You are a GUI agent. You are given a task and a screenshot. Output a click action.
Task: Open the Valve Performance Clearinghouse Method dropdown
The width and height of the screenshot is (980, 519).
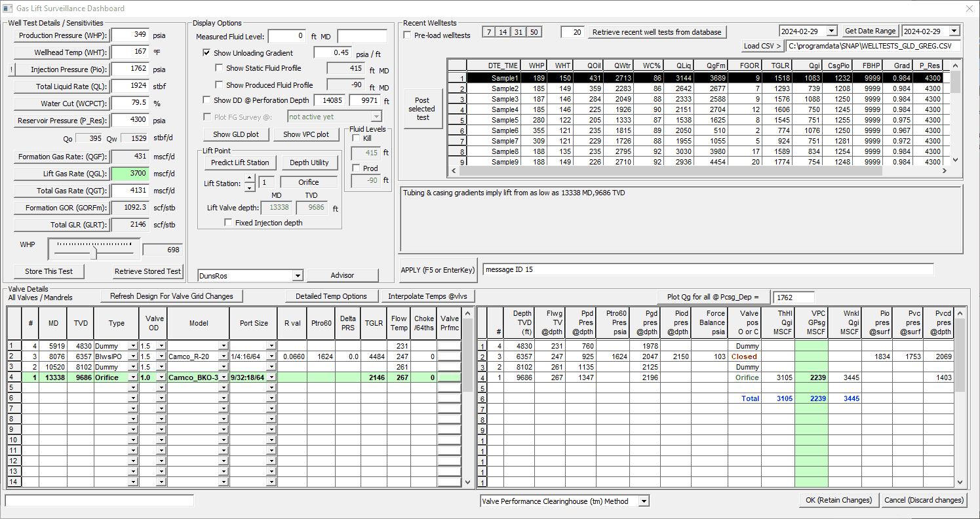coord(644,501)
